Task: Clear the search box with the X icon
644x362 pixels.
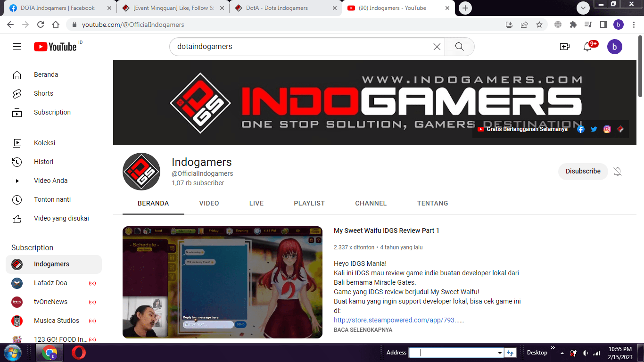Action: [x=437, y=47]
